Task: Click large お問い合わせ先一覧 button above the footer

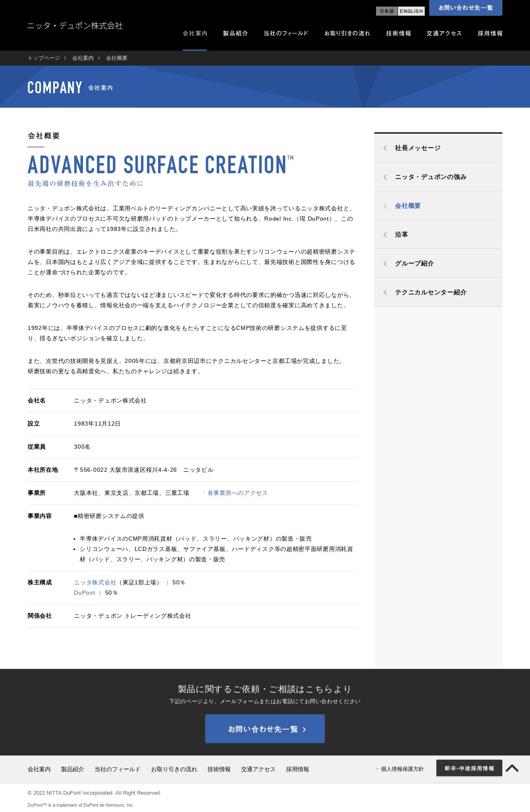Action: coord(265,729)
